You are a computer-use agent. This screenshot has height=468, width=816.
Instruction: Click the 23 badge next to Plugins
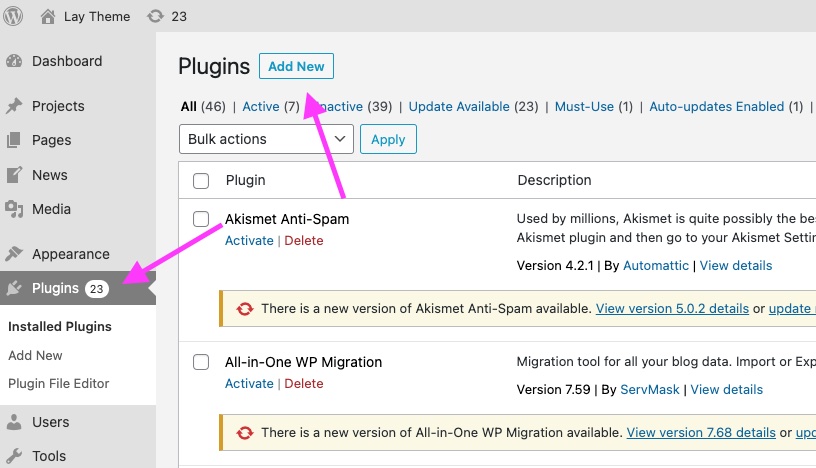pos(96,289)
